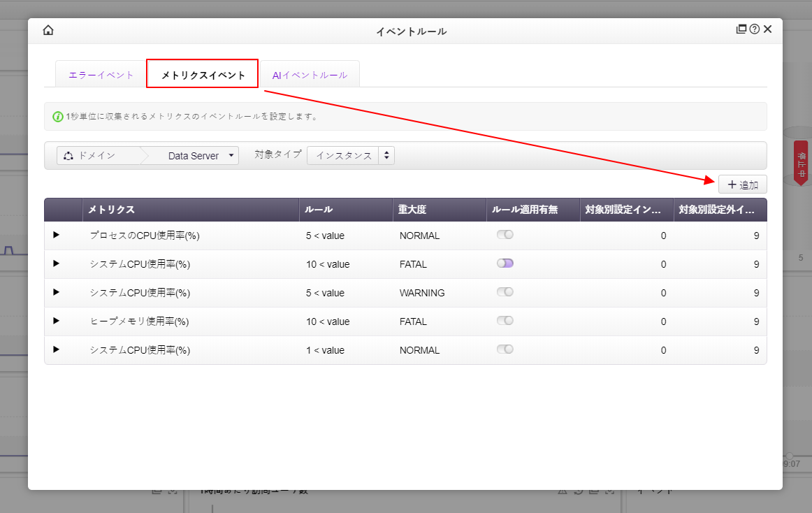Viewport: 812px width, 513px height.
Task: Sort by the メトリクス column header
Action: (111, 210)
